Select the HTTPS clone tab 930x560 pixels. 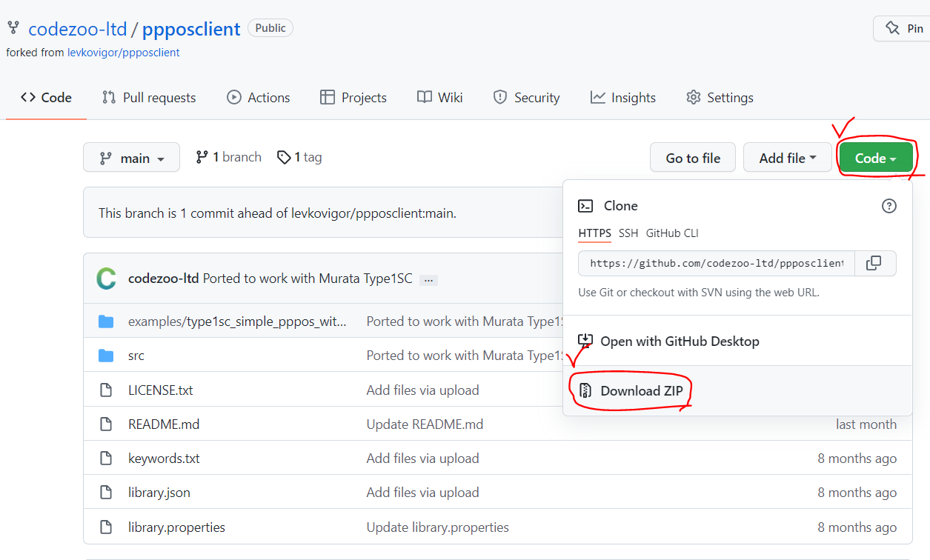pyautogui.click(x=595, y=233)
